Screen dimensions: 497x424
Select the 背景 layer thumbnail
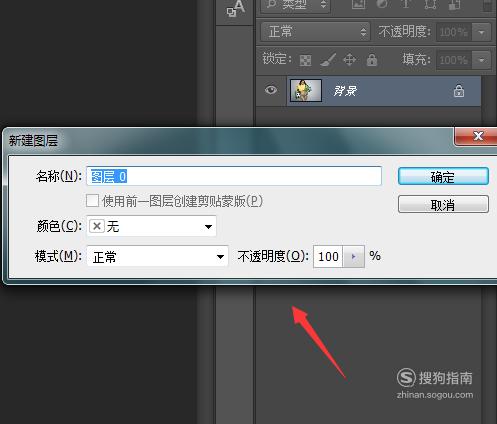(x=306, y=90)
